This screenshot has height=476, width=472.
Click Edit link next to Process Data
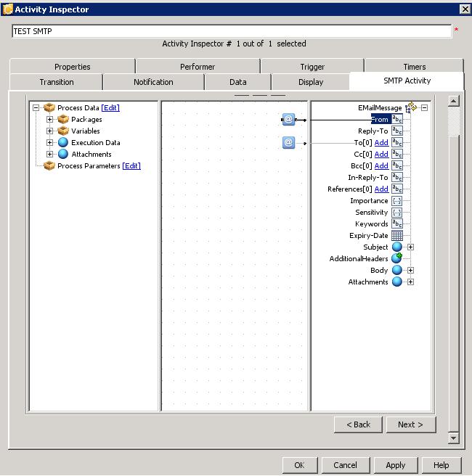110,108
